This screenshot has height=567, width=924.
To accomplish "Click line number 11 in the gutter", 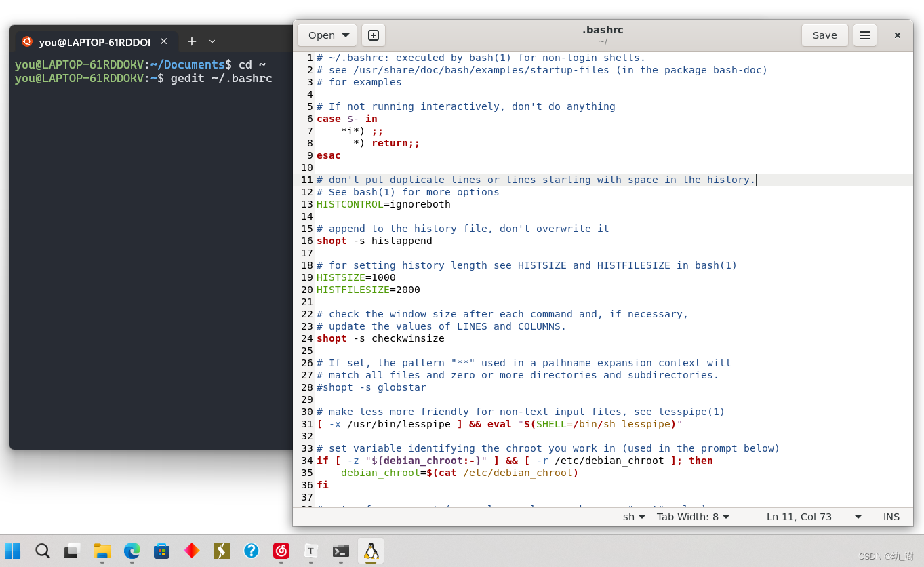I will (x=306, y=180).
